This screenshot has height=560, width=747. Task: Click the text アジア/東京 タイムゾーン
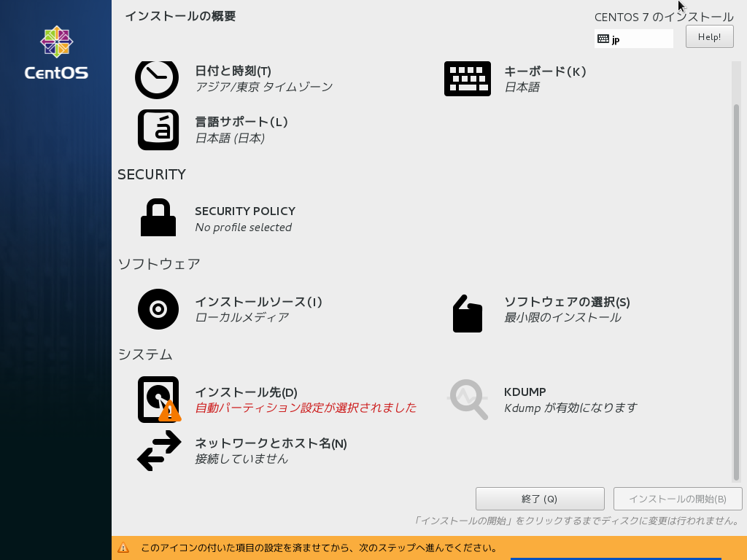click(x=264, y=87)
